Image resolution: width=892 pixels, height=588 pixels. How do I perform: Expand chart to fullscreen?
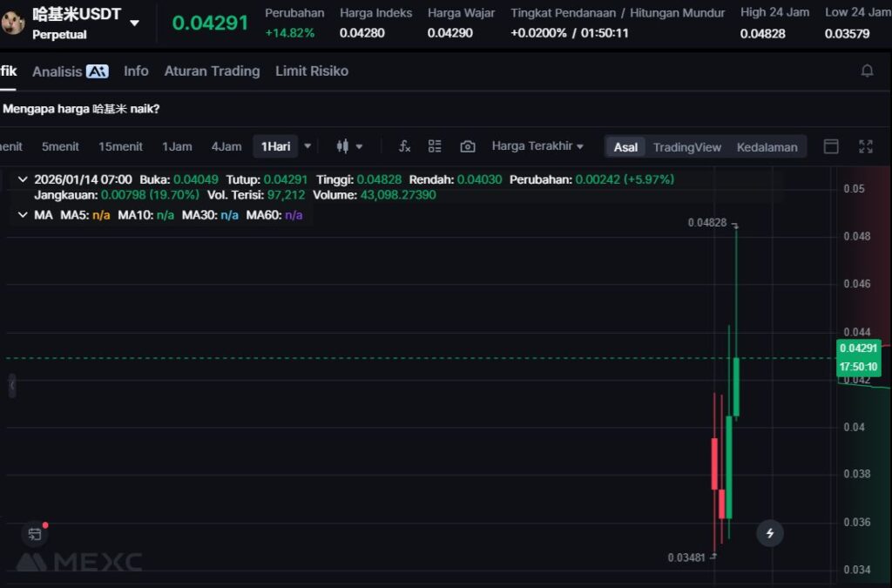point(865,146)
